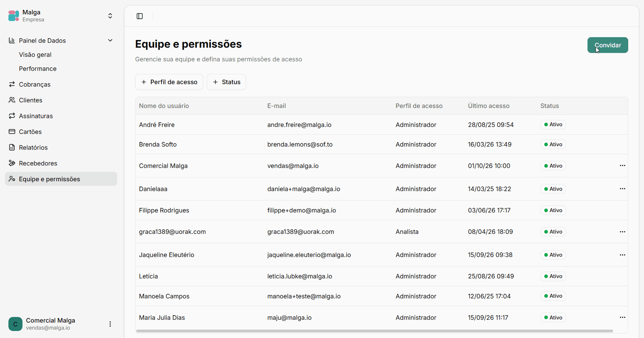The height and width of the screenshot is (338, 644).
Task: Click jaqueline.eleuterio@malga.io email
Action: click(x=309, y=255)
